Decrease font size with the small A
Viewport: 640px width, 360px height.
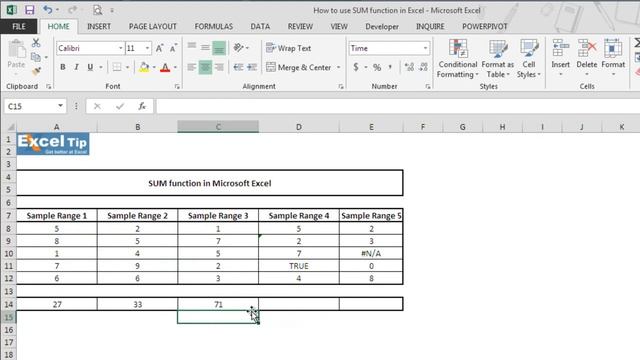coord(173,48)
